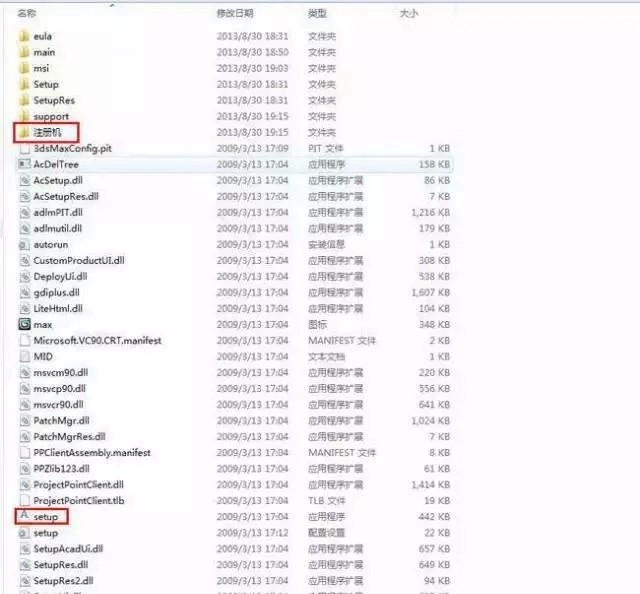The image size is (640, 594).
Task: Click the 1,414 KB size value
Action: pyautogui.click(x=431, y=485)
